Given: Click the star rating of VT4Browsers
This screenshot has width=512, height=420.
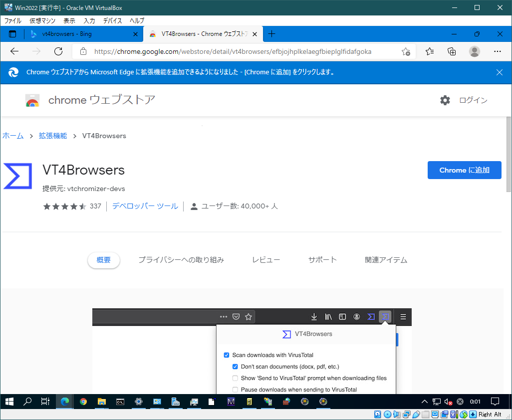Looking at the screenshot, I should click(65, 206).
